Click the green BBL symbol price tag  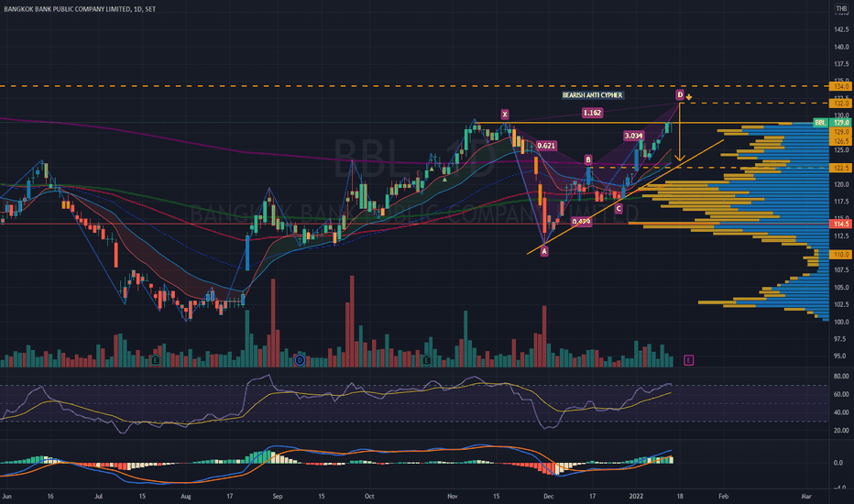pyautogui.click(x=820, y=123)
